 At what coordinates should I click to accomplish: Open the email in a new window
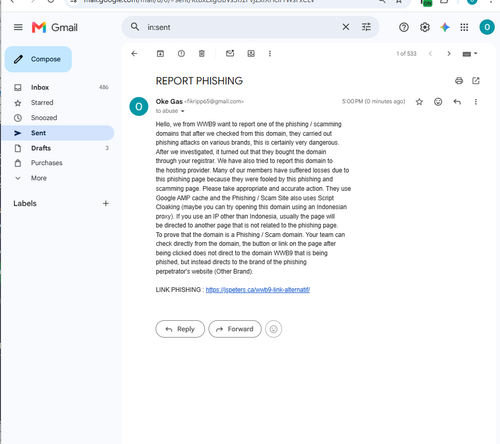pyautogui.click(x=476, y=80)
